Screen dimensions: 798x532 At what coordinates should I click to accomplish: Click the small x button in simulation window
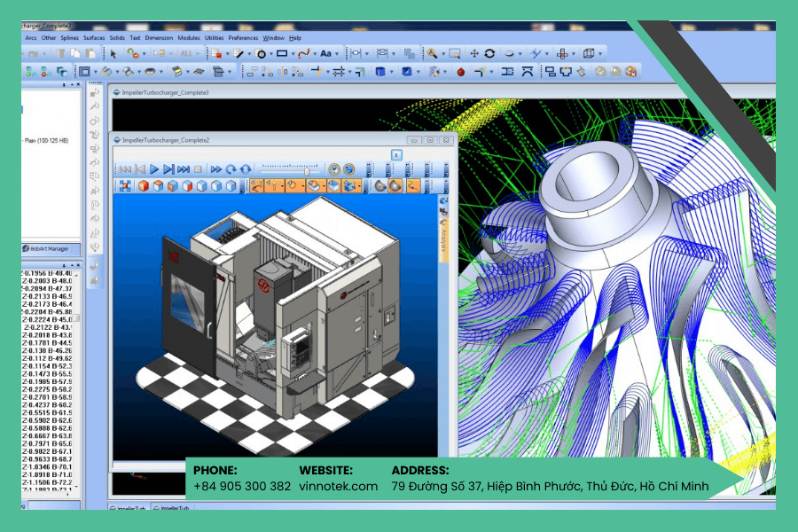(x=396, y=155)
